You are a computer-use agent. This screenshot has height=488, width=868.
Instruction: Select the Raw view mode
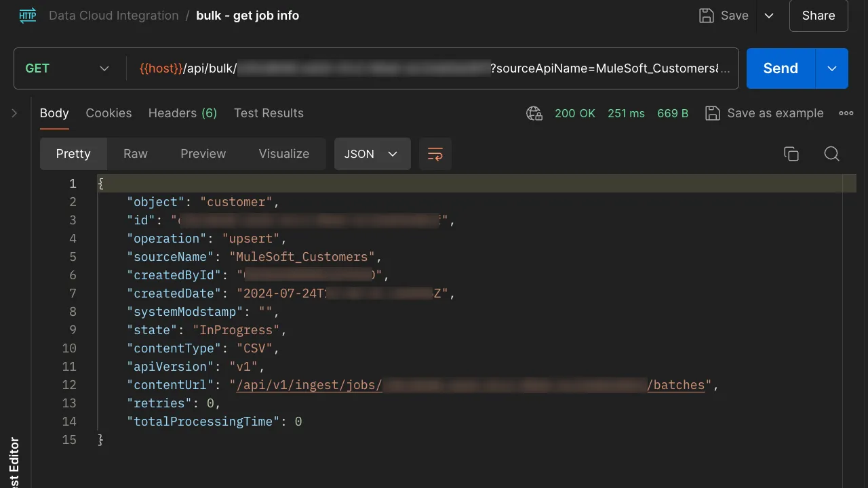(x=136, y=154)
